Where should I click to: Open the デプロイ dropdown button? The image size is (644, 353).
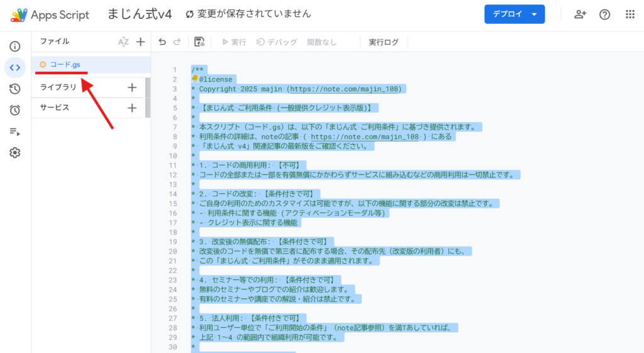514,14
